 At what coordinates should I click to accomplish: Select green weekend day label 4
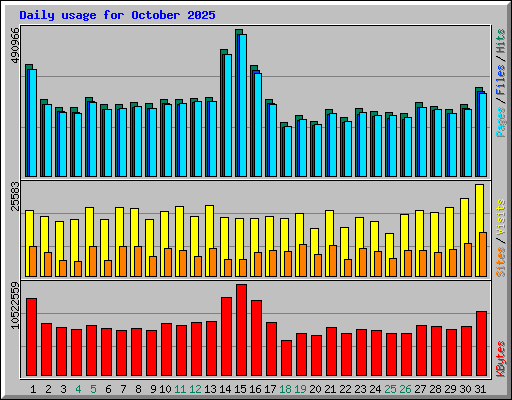coord(78,389)
